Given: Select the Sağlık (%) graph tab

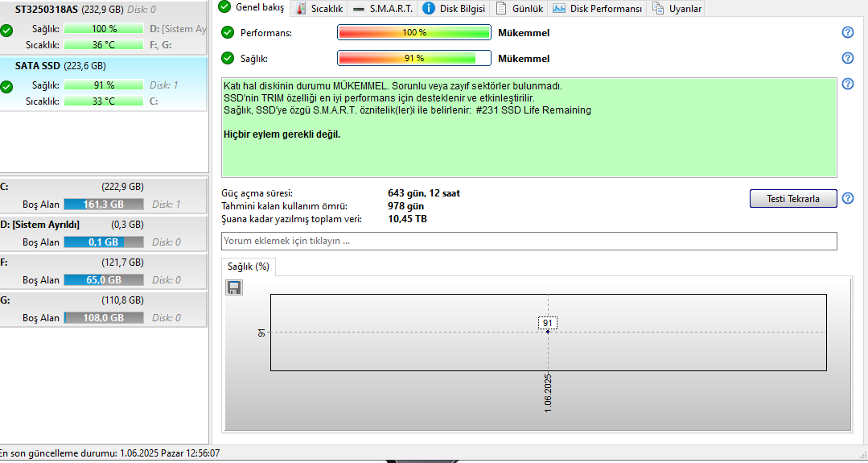Looking at the screenshot, I should click(249, 267).
